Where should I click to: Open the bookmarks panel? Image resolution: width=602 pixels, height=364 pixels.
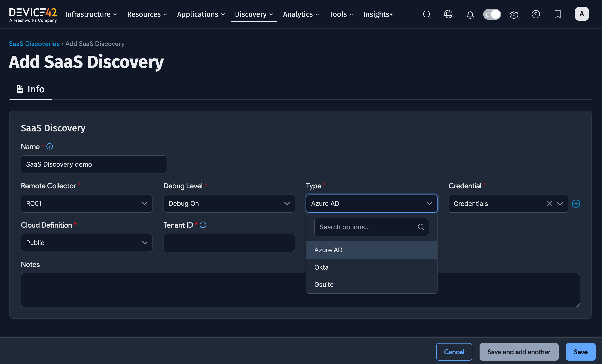[558, 14]
